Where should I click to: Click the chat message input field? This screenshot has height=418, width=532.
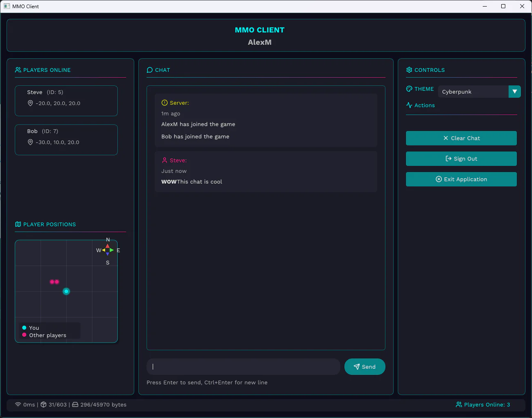coord(243,367)
